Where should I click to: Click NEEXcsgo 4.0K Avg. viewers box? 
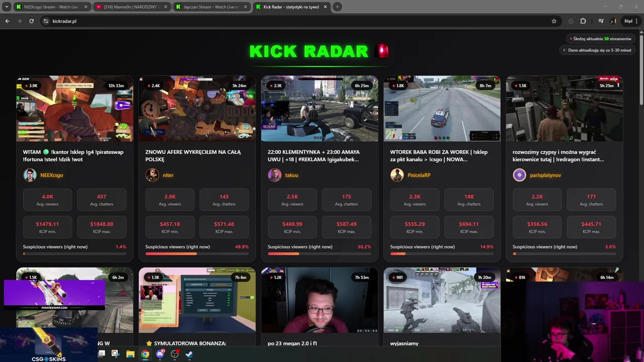point(47,200)
